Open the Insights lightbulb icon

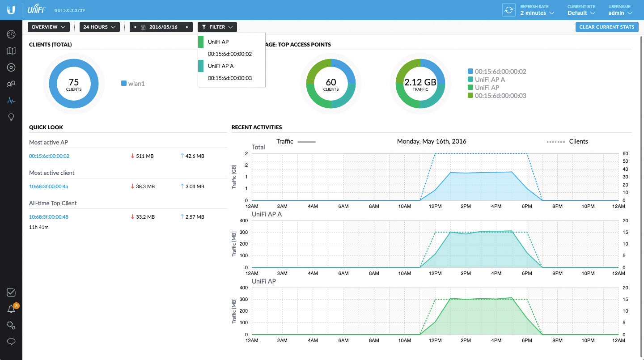point(11,117)
